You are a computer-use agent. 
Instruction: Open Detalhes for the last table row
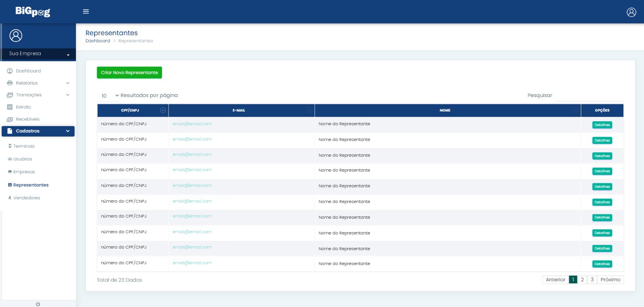point(602,264)
